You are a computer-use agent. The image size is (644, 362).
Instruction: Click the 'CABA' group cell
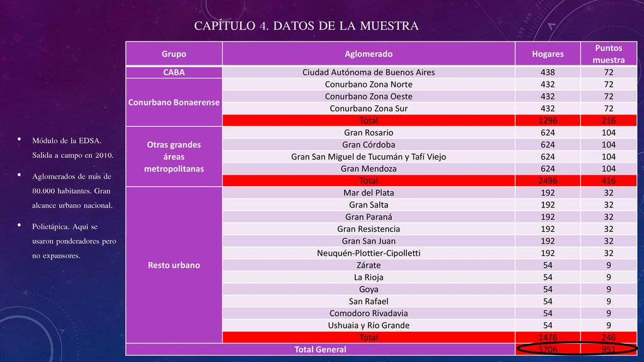coord(174,72)
